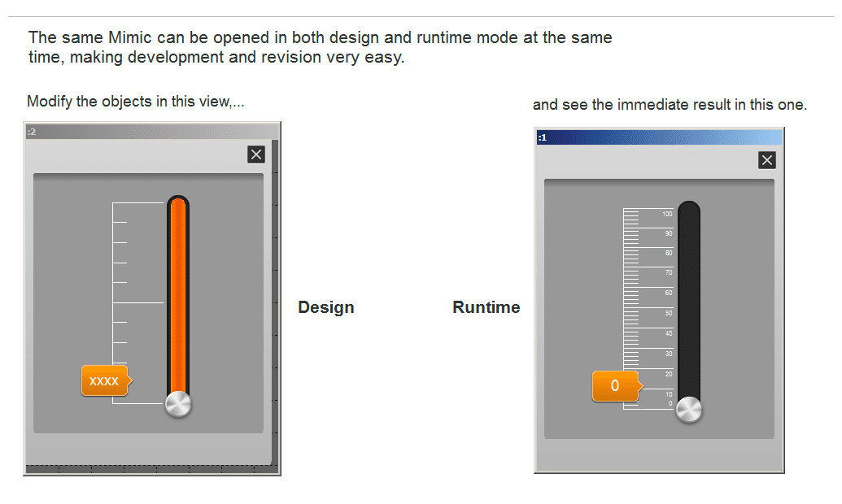Click the ":2" title bar of Design window
Viewport: 842px width, 504px height.
click(x=151, y=131)
